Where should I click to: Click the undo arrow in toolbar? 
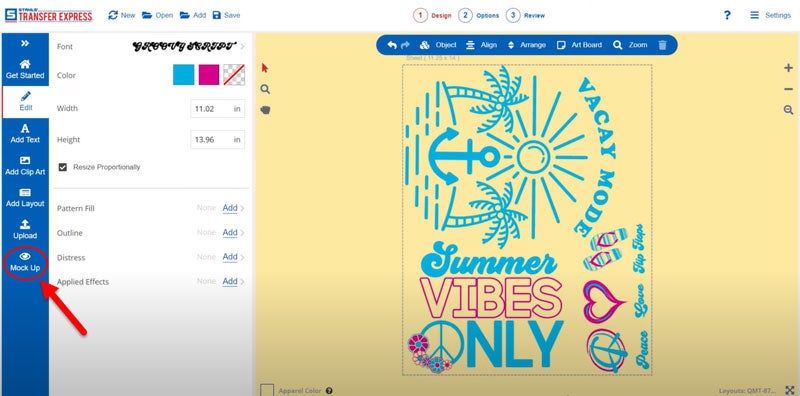(x=391, y=45)
